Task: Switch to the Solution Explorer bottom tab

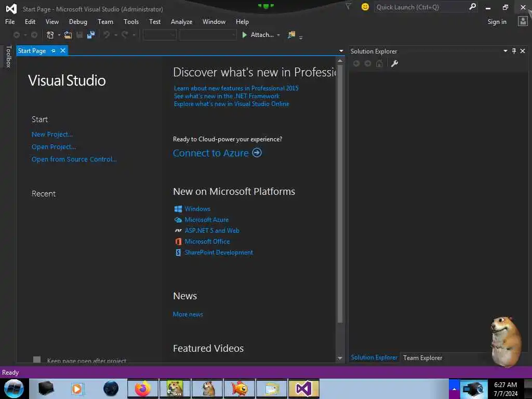Action: coord(374,357)
